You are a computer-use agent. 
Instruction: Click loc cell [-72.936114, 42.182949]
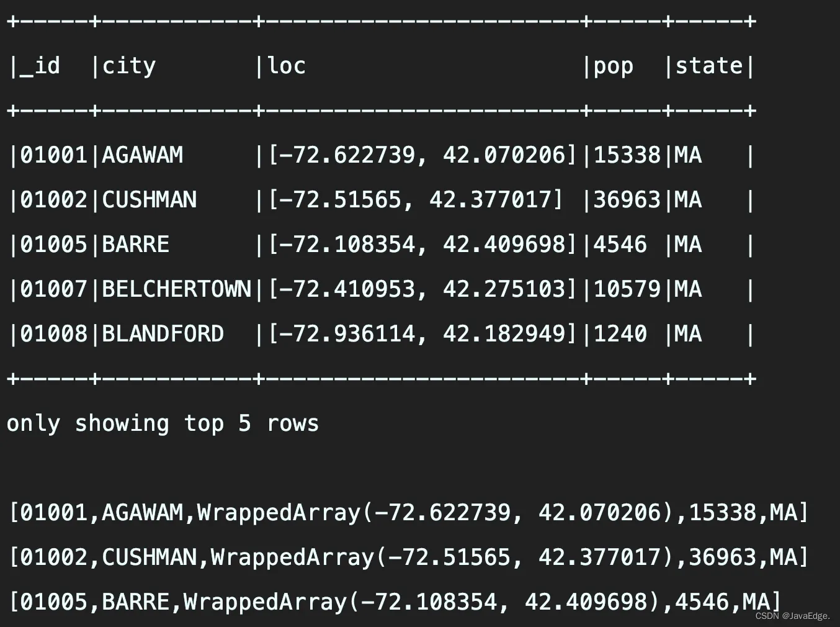[x=422, y=334]
